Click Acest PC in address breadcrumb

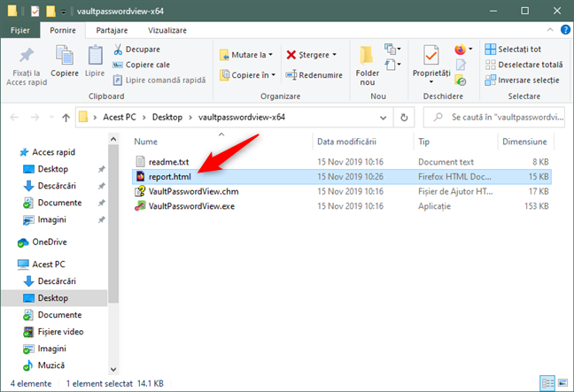(x=120, y=118)
